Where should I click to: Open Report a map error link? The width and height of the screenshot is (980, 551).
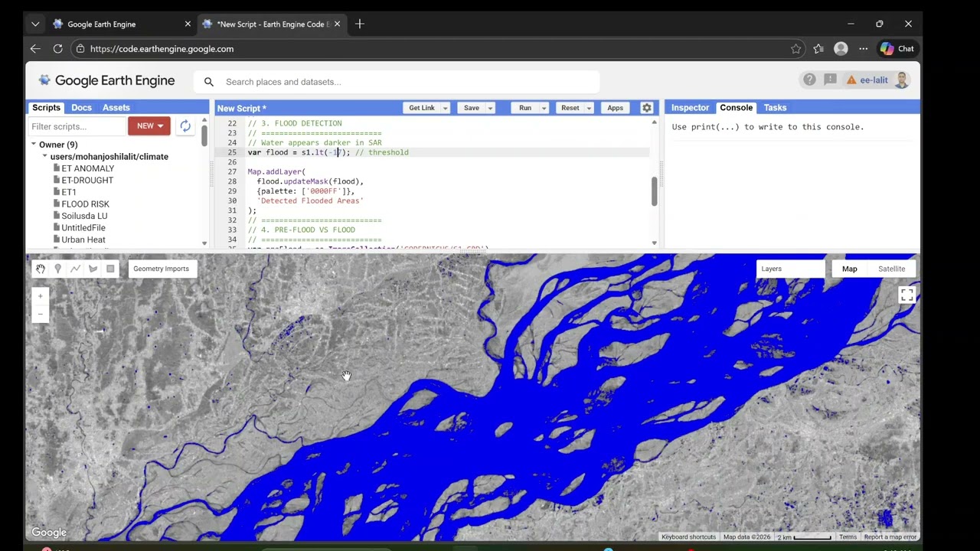click(x=890, y=537)
